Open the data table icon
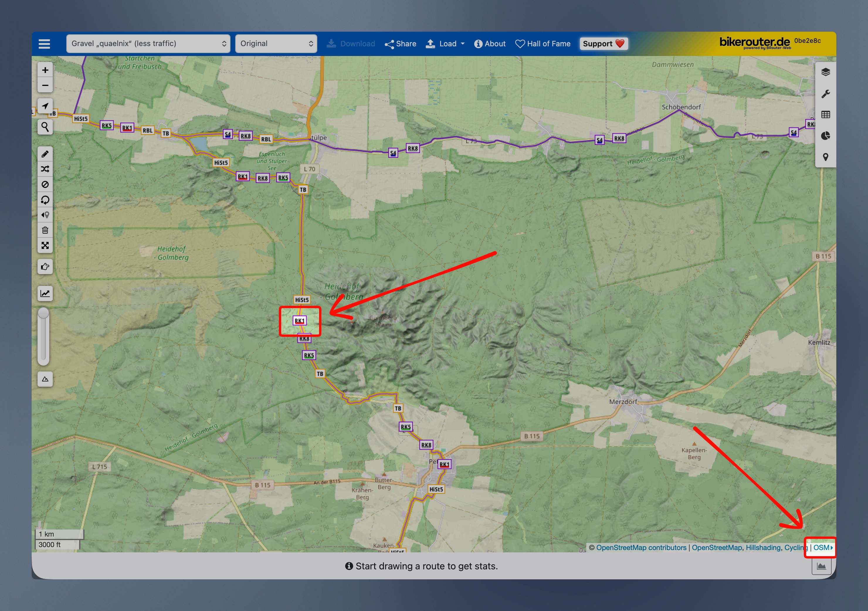The width and height of the screenshot is (868, 611). point(825,115)
